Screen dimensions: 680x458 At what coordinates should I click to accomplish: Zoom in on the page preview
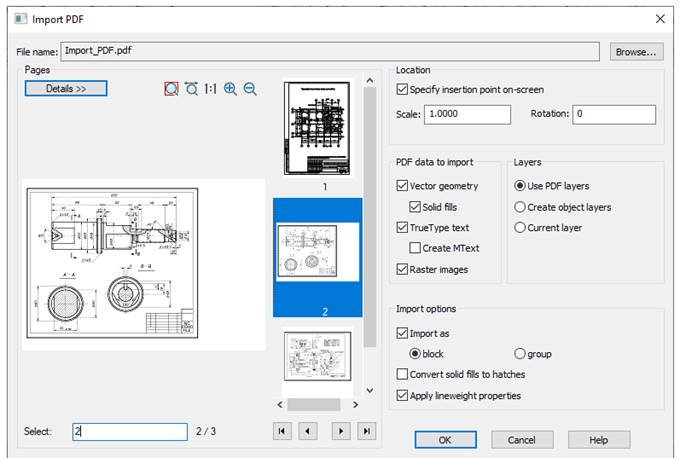pyautogui.click(x=230, y=88)
